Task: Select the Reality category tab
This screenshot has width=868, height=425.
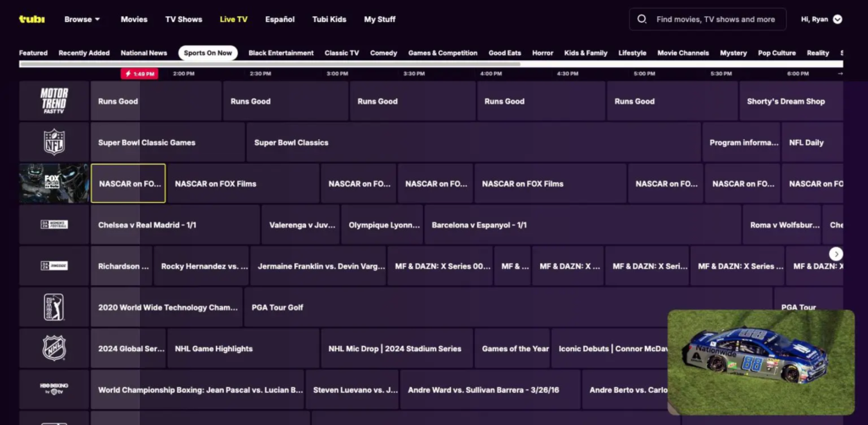Action: click(818, 53)
